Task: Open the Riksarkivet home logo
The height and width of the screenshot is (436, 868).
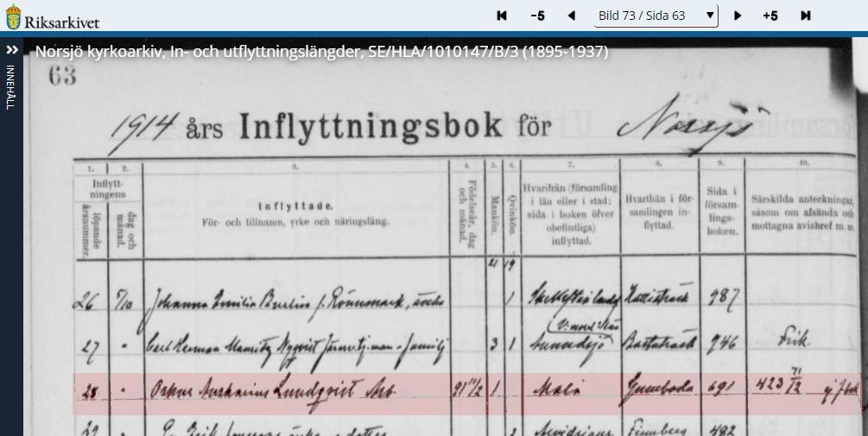Action: click(x=53, y=16)
